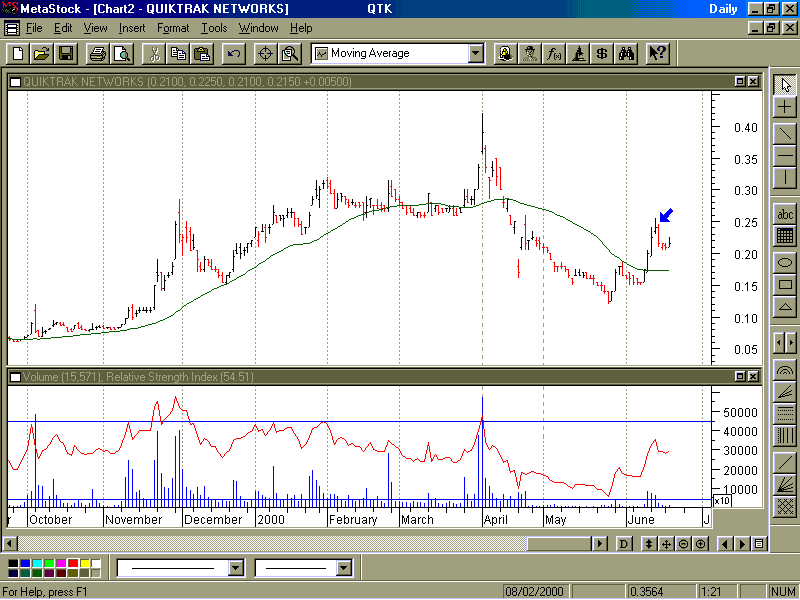Undo the last action with the toolbar arrow
The height and width of the screenshot is (600, 800).
point(234,53)
